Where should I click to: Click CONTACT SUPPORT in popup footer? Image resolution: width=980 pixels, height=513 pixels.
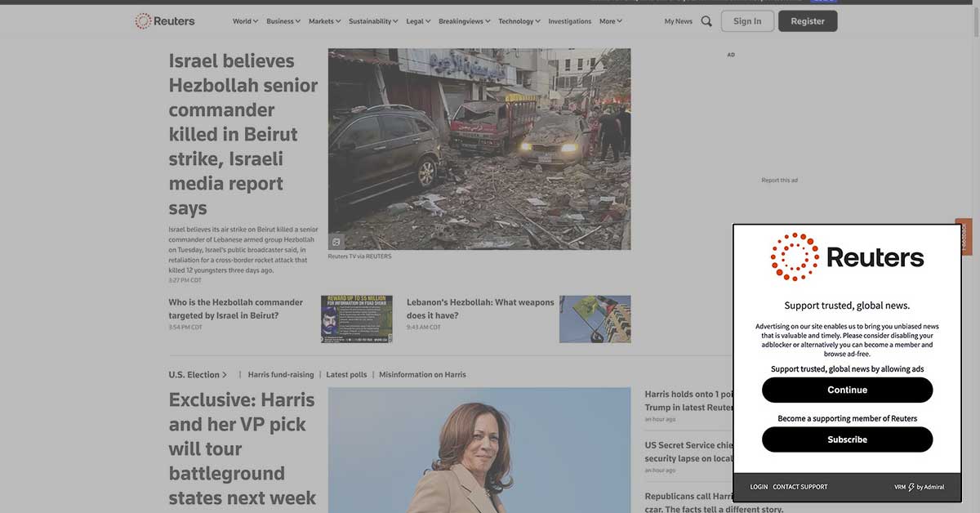[x=800, y=487]
